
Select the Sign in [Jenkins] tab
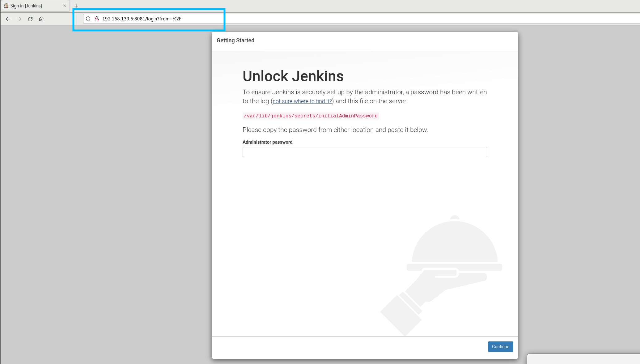[34, 6]
